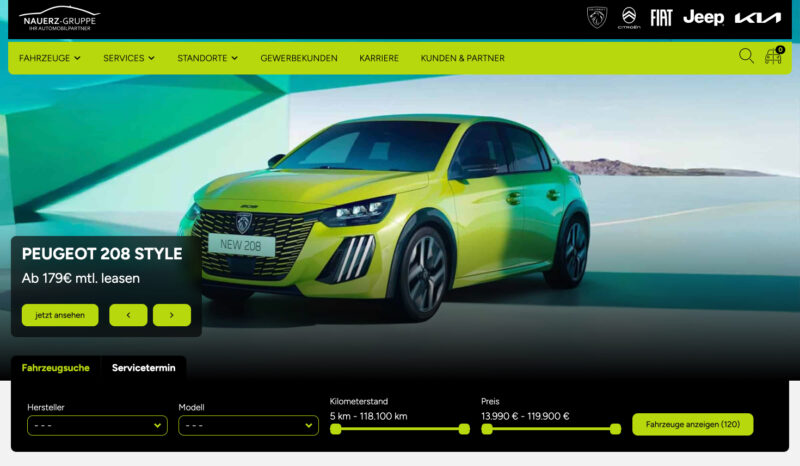Open the Kia brand logo

[757, 18]
